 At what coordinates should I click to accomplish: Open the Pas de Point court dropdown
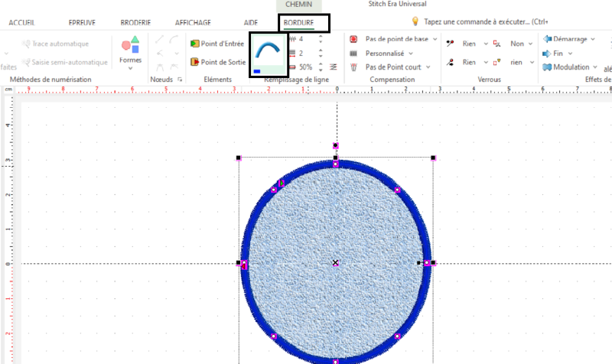pos(427,67)
